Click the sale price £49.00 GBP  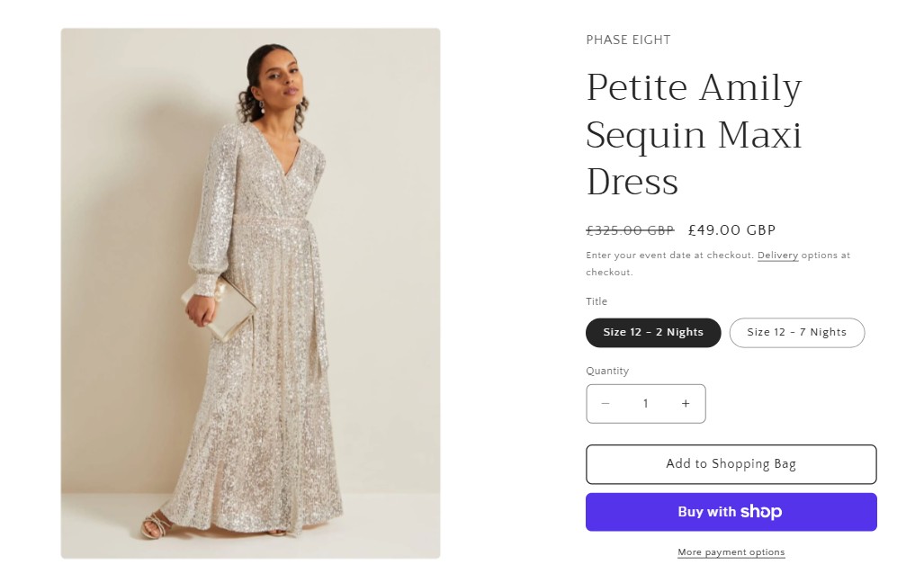(731, 229)
